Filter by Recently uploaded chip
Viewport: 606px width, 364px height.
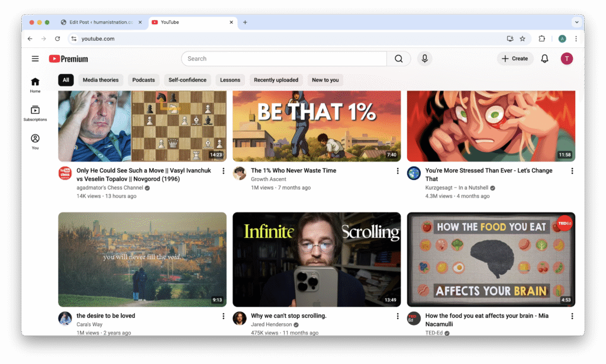pyautogui.click(x=276, y=80)
